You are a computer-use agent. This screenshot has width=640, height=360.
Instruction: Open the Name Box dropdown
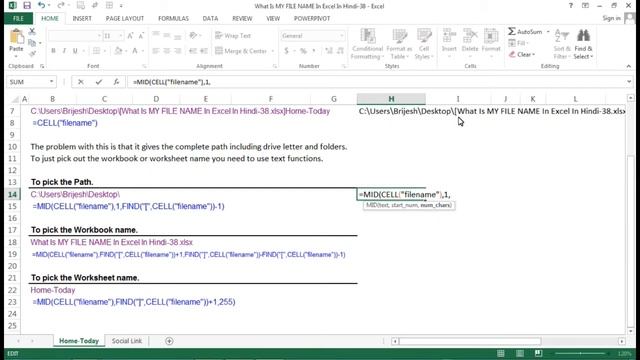(x=51, y=82)
